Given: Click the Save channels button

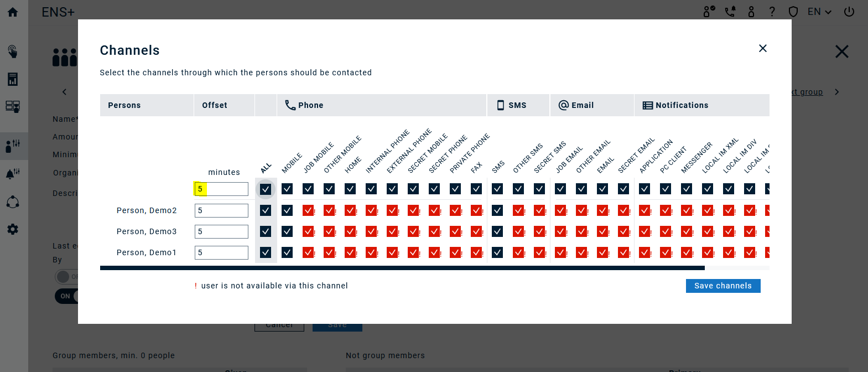Looking at the screenshot, I should point(723,286).
